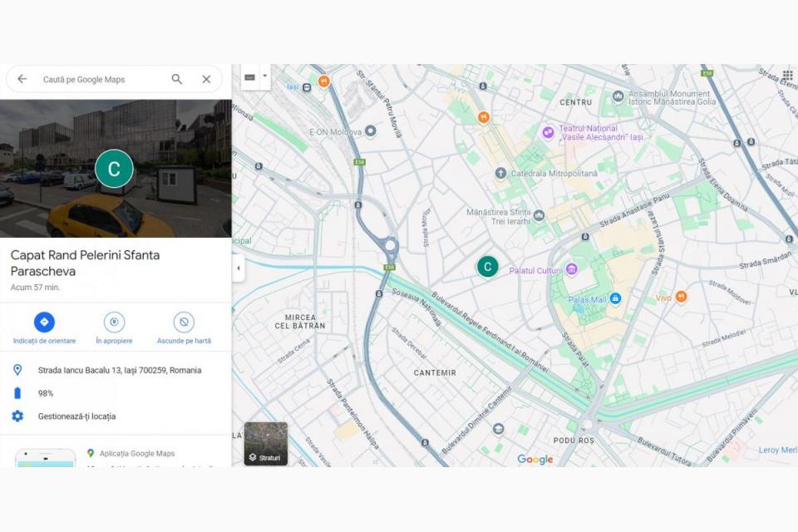
Task: Click the orange restaurant marker left of CENTRU
Action: 484,117
